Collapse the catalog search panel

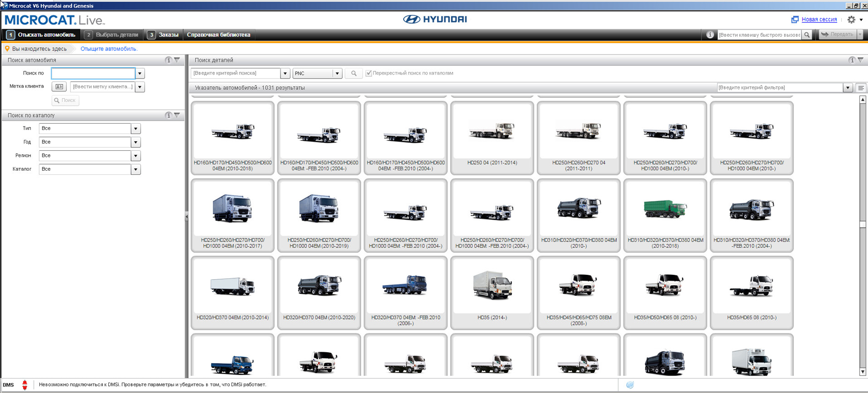(x=177, y=115)
